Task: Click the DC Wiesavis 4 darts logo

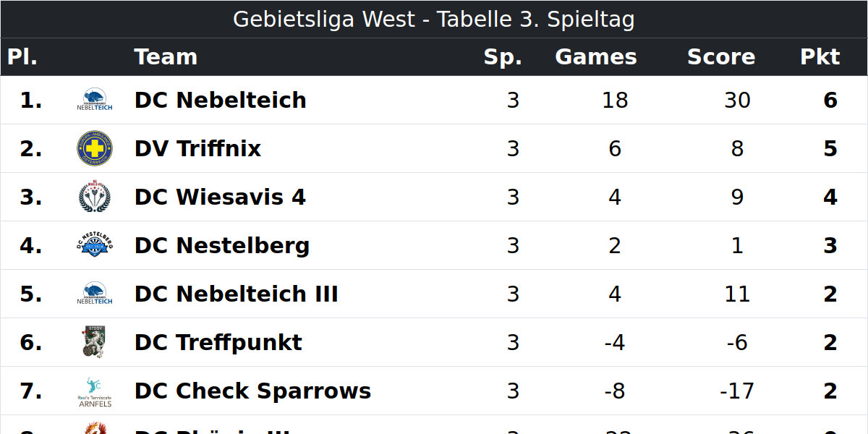Action: 95,197
